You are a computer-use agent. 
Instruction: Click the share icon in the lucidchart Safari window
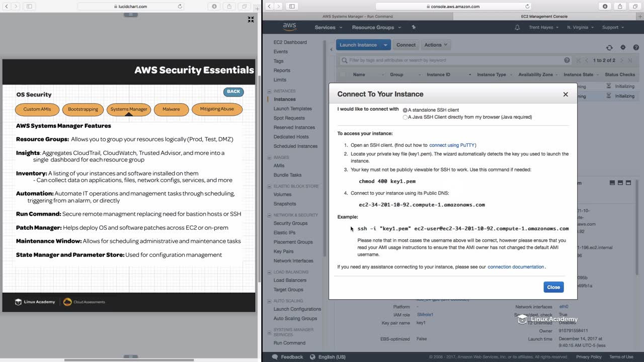(229, 7)
